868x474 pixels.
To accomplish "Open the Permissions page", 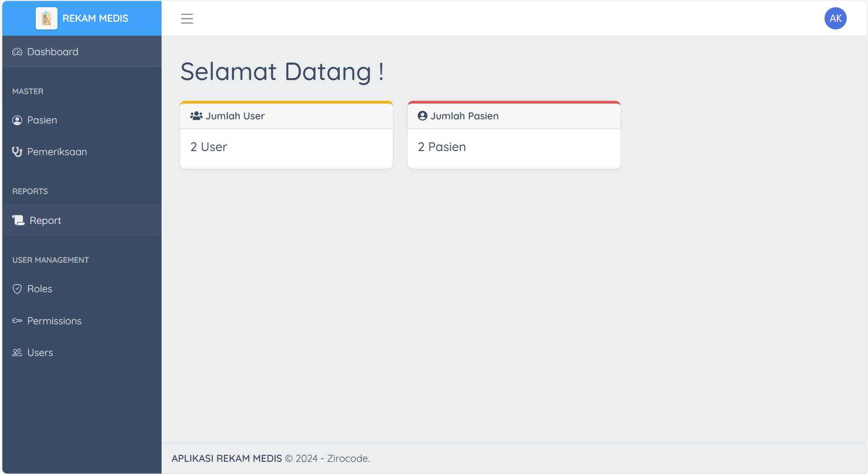I will point(54,321).
